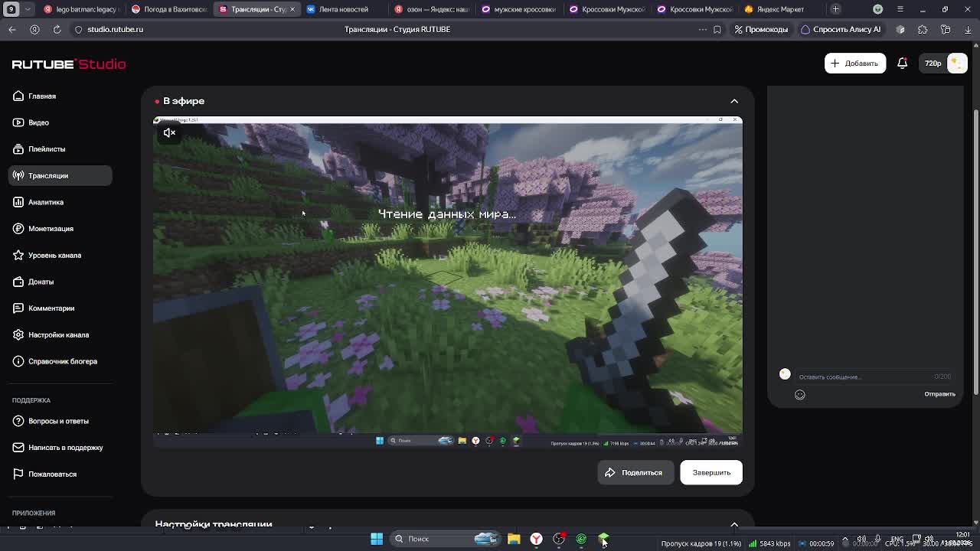Switch to the озон — Яндекс tab

click(x=431, y=9)
